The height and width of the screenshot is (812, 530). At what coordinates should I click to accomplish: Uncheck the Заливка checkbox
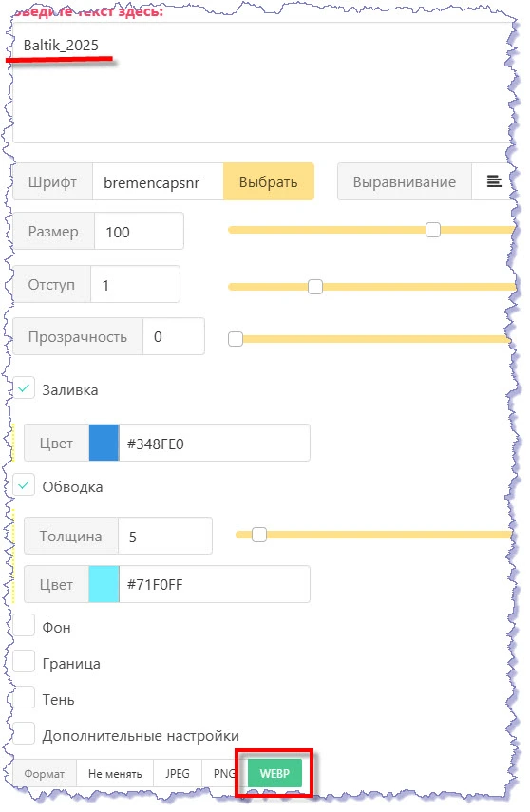[x=24, y=388]
